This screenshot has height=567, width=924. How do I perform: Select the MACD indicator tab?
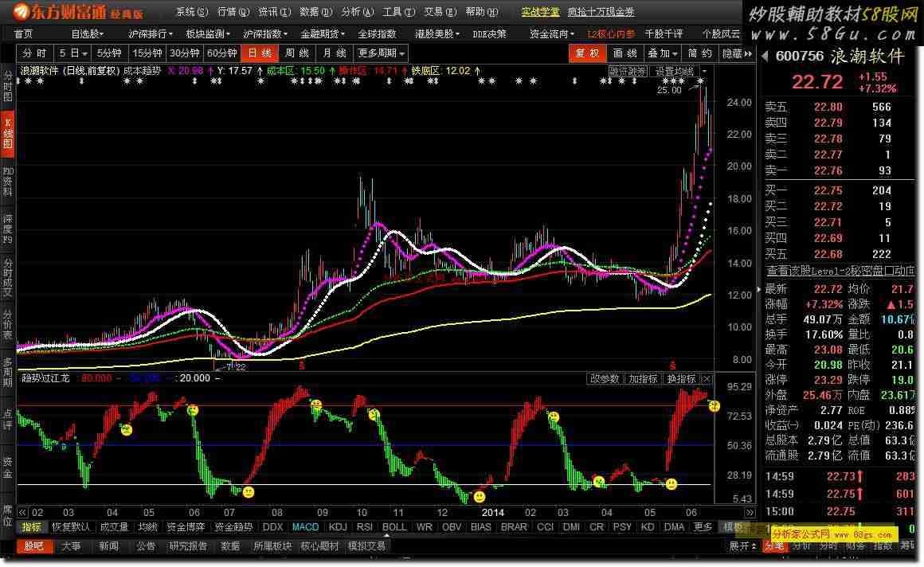pyautogui.click(x=305, y=527)
